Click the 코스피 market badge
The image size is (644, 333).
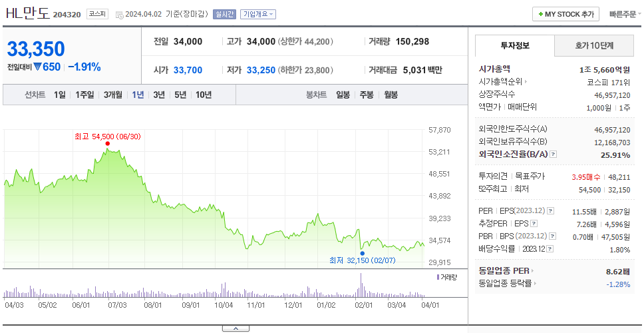pyautogui.click(x=97, y=15)
